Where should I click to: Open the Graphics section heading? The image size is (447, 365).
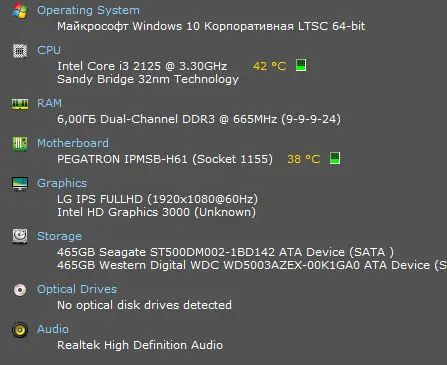tap(62, 183)
